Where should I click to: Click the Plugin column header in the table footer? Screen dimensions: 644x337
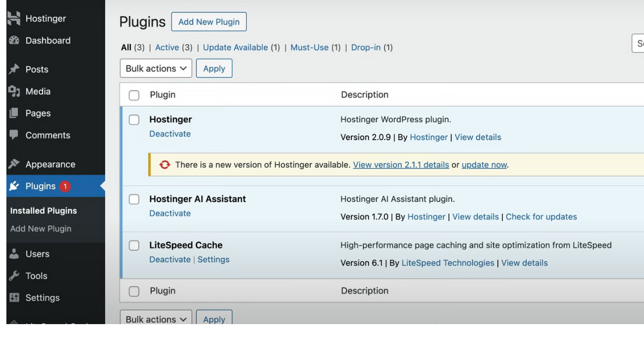click(163, 290)
